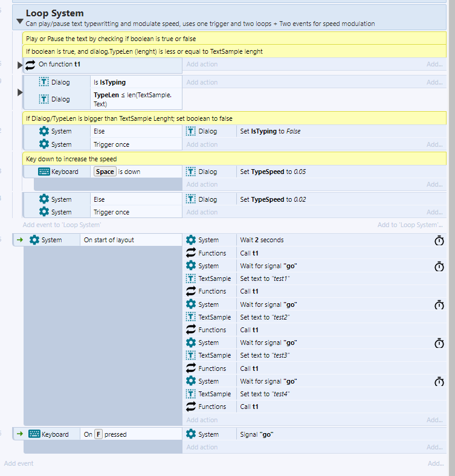Viewport: 455px width, 476px height.
Task: Click 'Add event to Loop System' link
Action: coord(62,225)
